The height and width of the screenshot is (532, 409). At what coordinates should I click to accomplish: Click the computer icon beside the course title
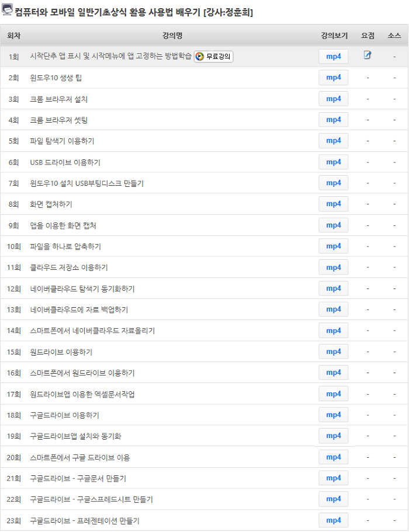pos(7,9)
